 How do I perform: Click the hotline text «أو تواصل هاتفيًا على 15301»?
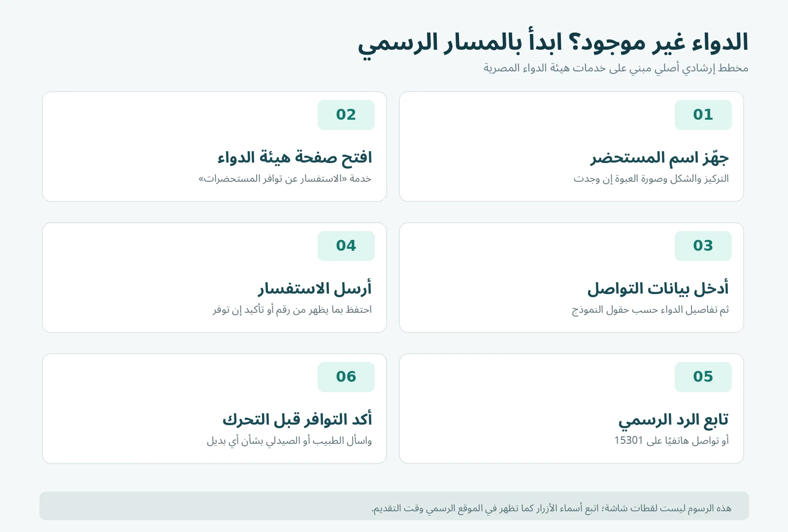(x=671, y=440)
